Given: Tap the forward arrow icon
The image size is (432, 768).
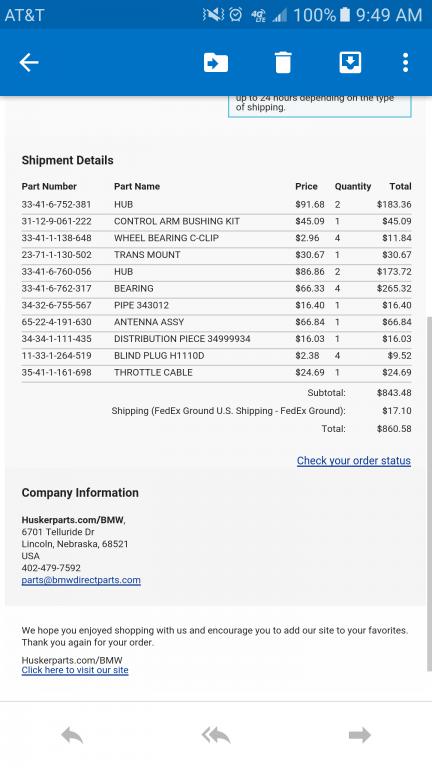Looking at the screenshot, I should click(x=360, y=735).
